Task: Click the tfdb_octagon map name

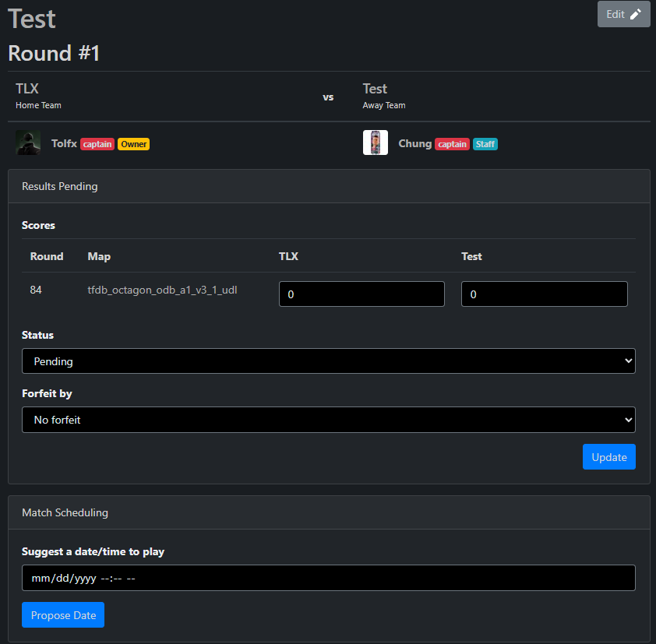Action: coord(162,290)
